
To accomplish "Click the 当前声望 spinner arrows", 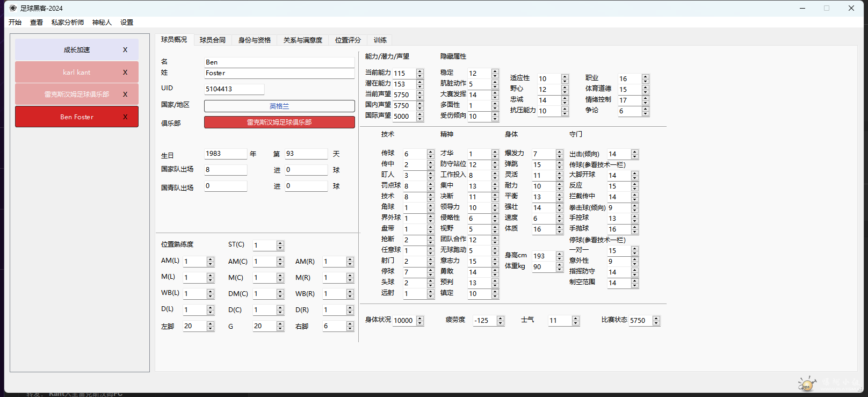I will (420, 95).
